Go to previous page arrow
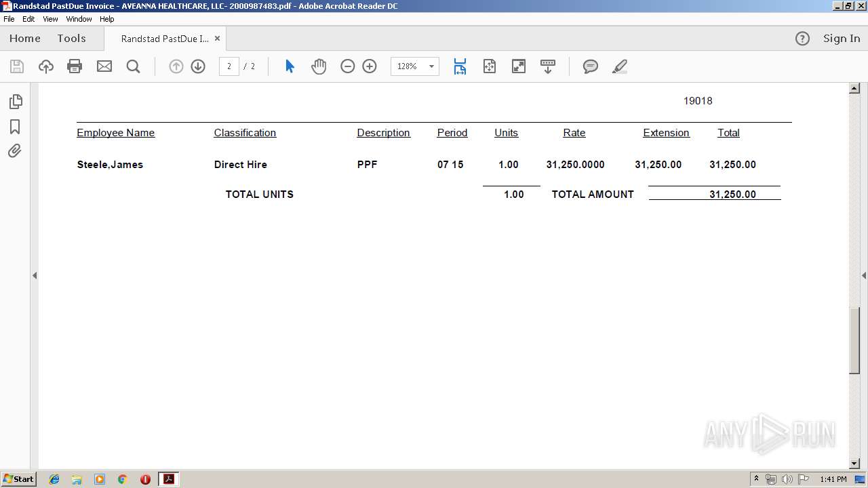 pos(176,66)
